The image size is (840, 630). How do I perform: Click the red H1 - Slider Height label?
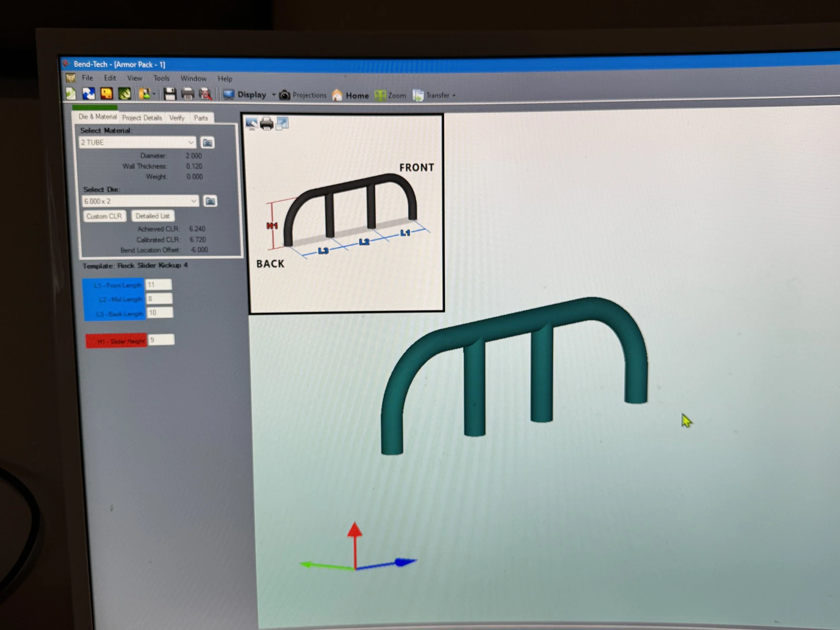click(116, 341)
